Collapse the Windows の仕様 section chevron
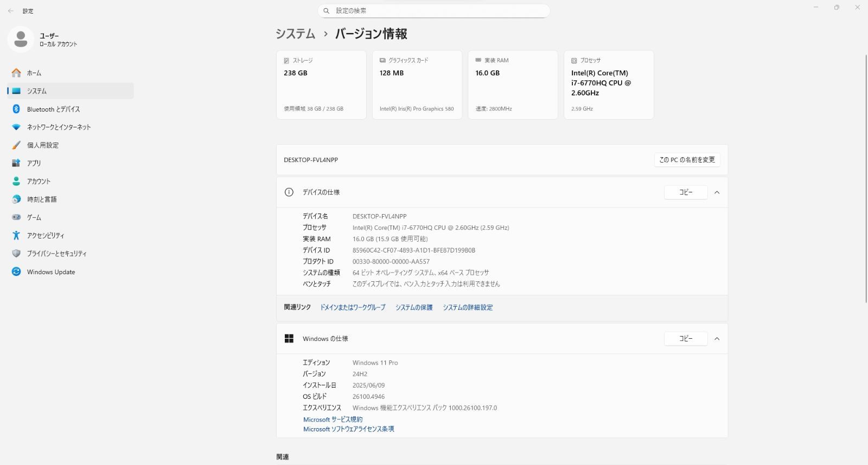The image size is (868, 465). [717, 339]
